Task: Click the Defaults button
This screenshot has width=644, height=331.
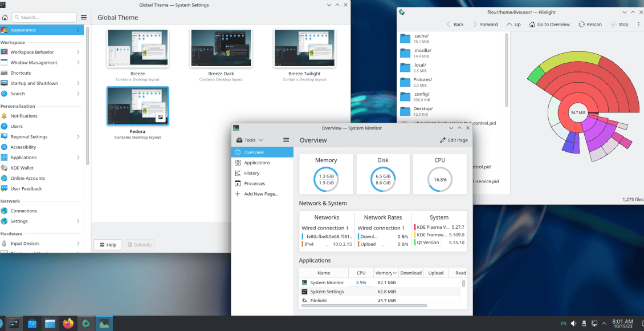Action: [x=139, y=244]
